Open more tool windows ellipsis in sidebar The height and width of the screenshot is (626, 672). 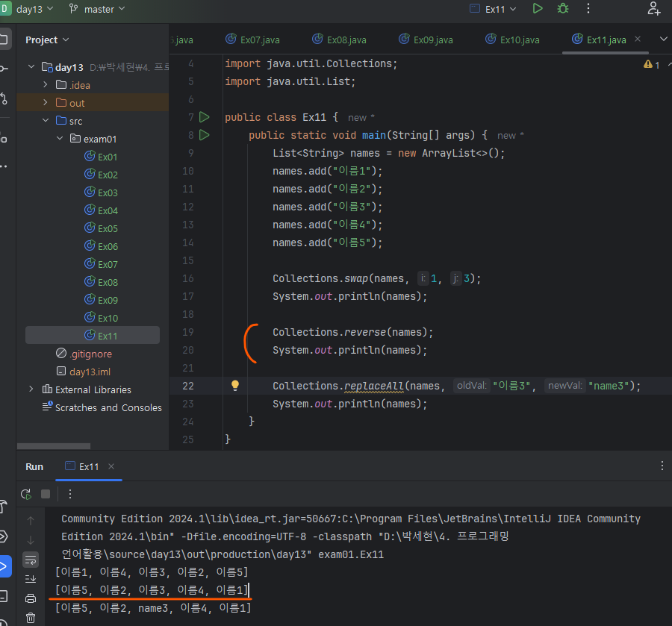pyautogui.click(x=4, y=166)
